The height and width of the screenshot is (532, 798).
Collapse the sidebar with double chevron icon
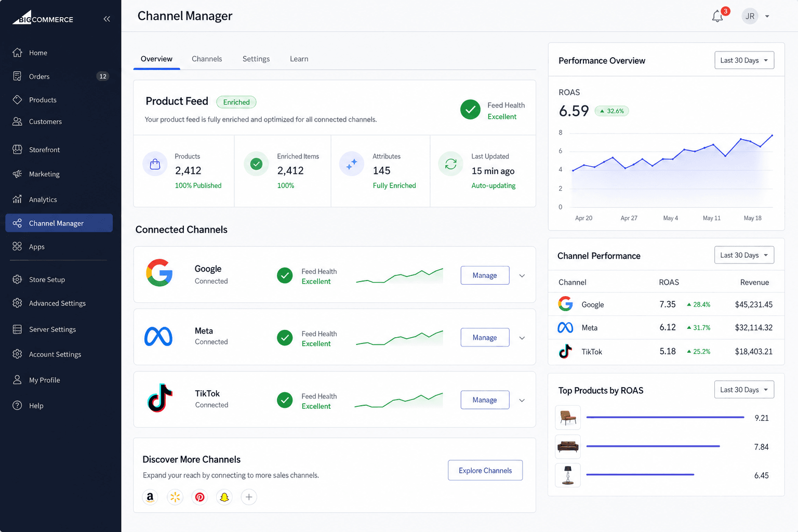pos(107,19)
